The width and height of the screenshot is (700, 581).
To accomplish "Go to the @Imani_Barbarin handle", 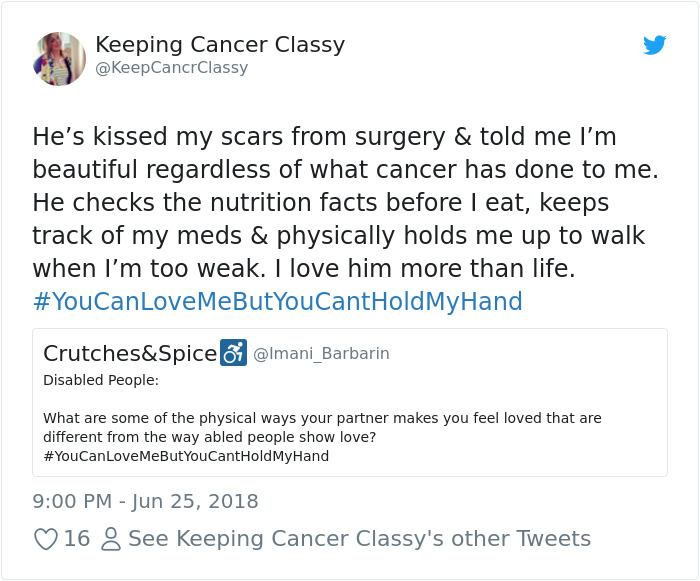I will click(x=321, y=354).
